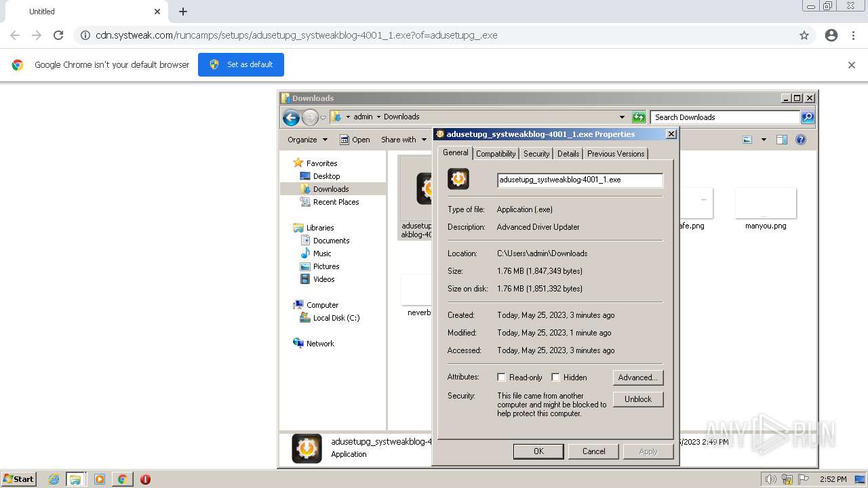Switch to Chrome on the taskbar
Viewport: 868px width, 488px height.
[x=122, y=479]
